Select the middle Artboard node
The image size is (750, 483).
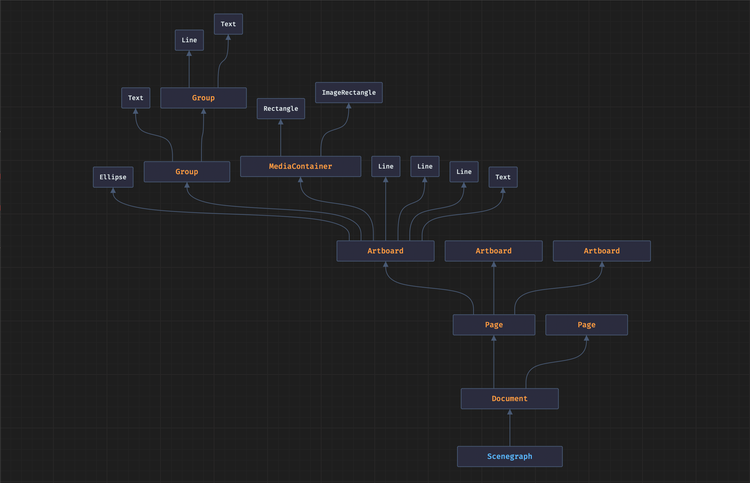click(493, 251)
